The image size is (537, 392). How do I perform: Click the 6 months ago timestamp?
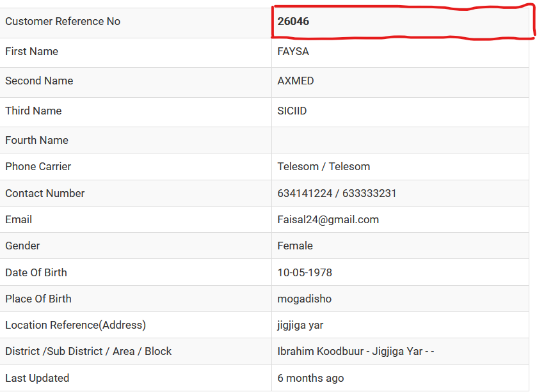pyautogui.click(x=310, y=378)
